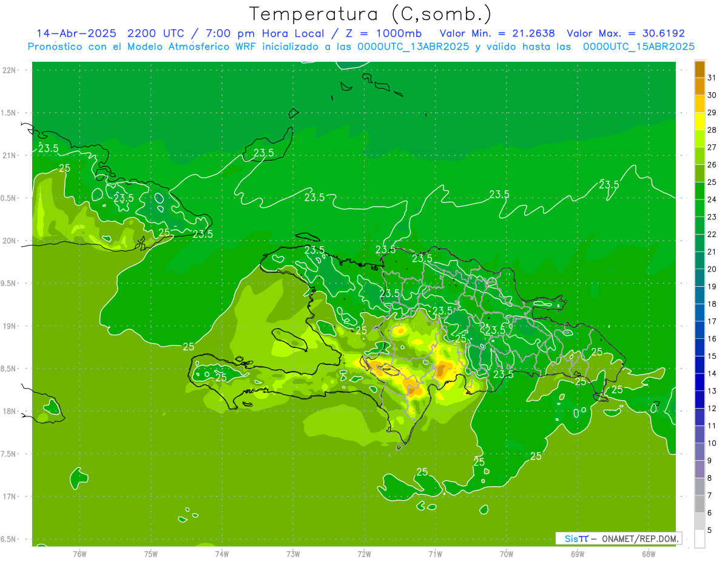Click the "Temperatura (C,somb.)" chart title
728x562 pixels.
[x=371, y=14]
